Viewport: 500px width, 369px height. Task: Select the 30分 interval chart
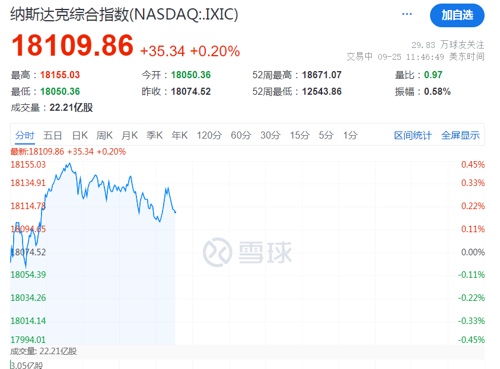[270, 135]
